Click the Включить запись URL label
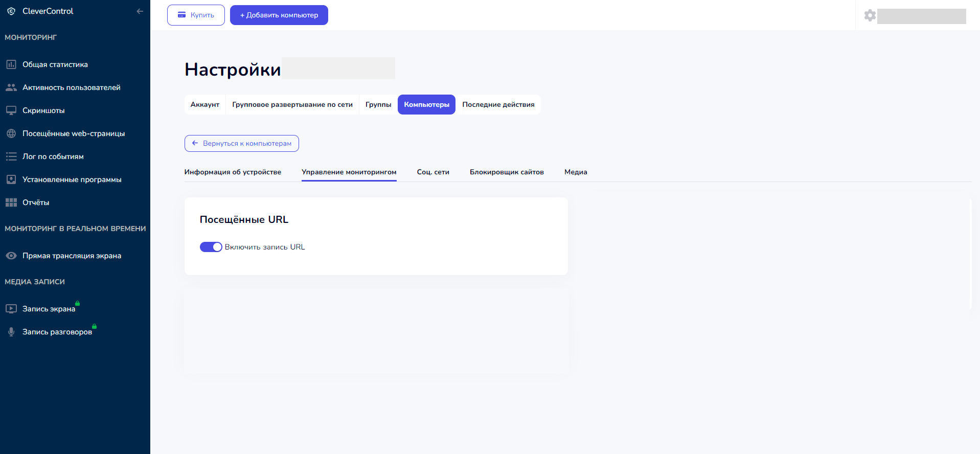The width and height of the screenshot is (980, 454). 265,247
